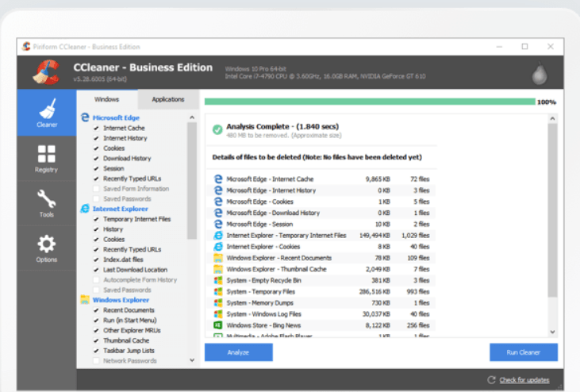Click Edge icon beside Edge Cookies result
This screenshot has width=580, height=392.
coord(218,202)
